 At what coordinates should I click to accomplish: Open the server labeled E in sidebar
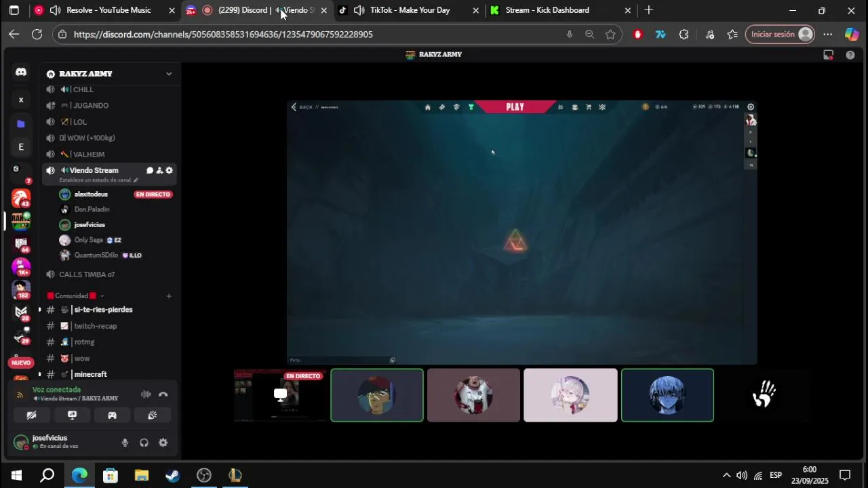click(x=21, y=147)
